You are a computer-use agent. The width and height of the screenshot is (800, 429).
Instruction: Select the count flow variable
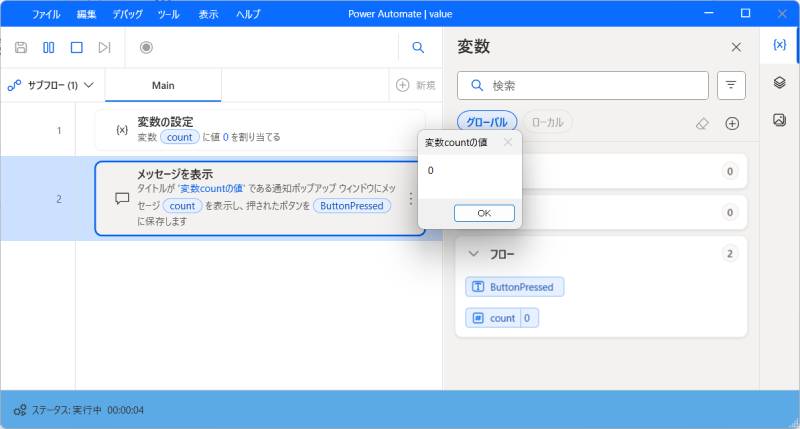click(502, 318)
